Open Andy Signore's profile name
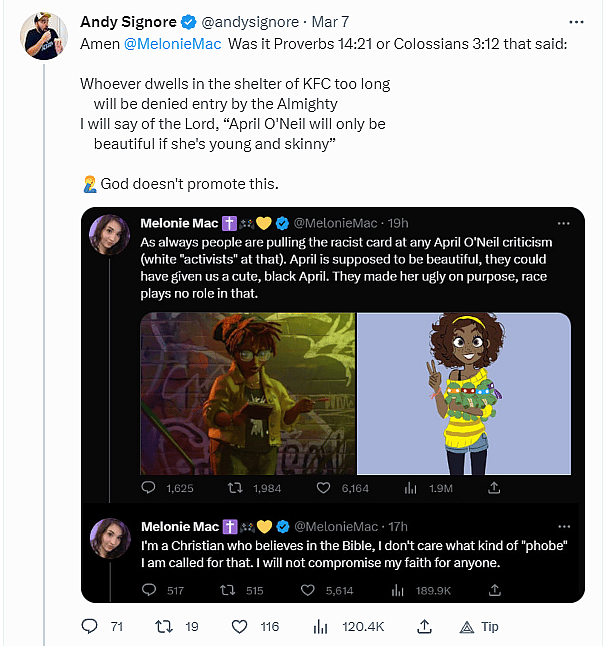 (x=128, y=22)
